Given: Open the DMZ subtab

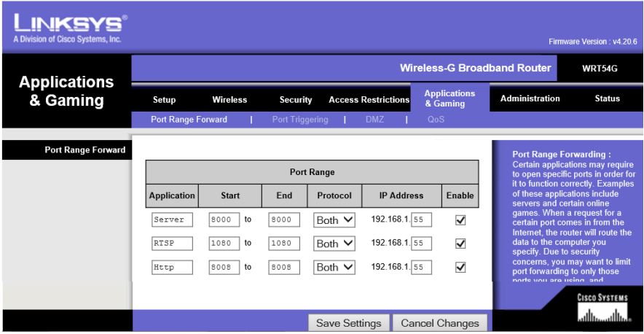Looking at the screenshot, I should point(374,120).
